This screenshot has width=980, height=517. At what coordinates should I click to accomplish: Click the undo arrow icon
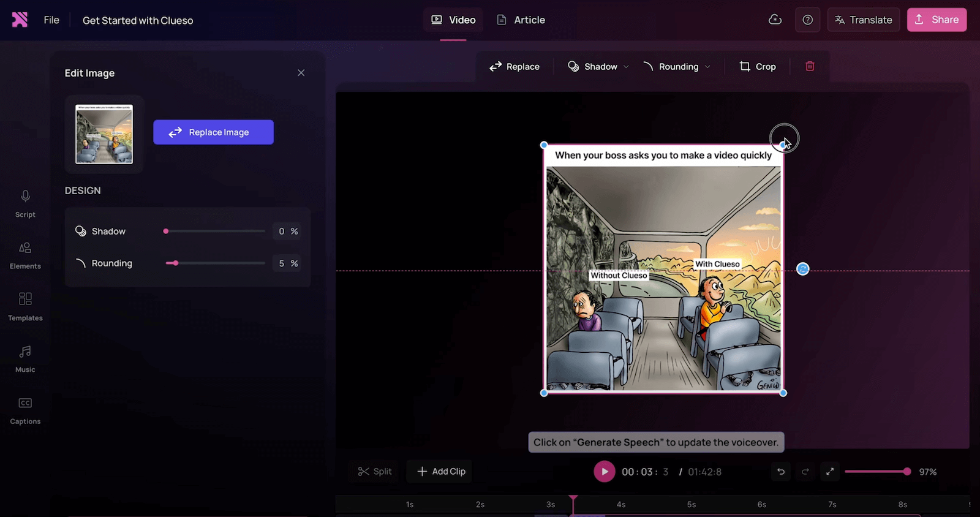pos(781,472)
